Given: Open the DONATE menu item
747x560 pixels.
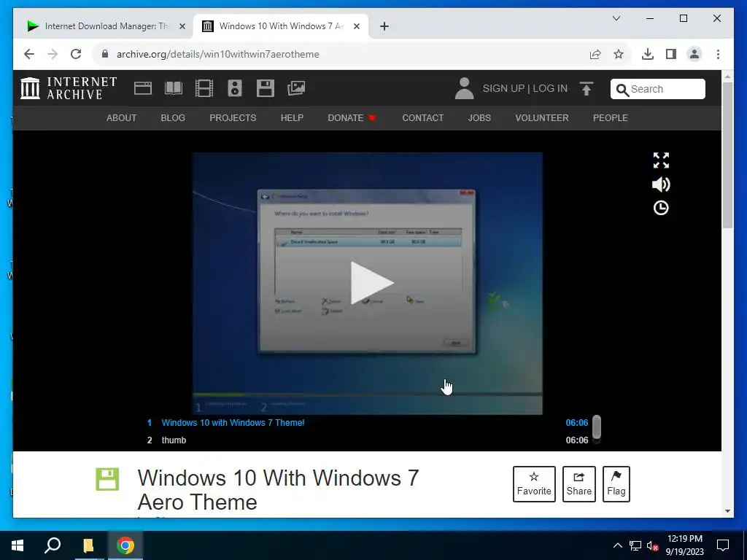Looking at the screenshot, I should 352,117.
